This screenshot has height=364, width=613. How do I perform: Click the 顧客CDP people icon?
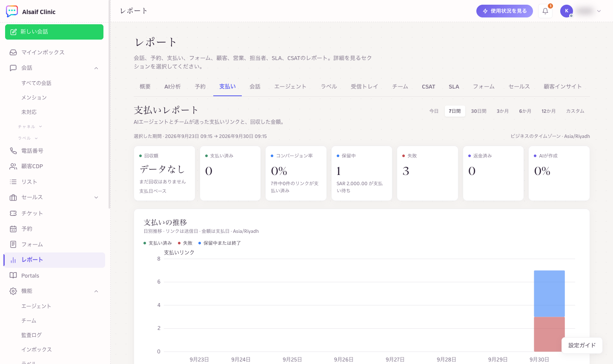(x=13, y=166)
